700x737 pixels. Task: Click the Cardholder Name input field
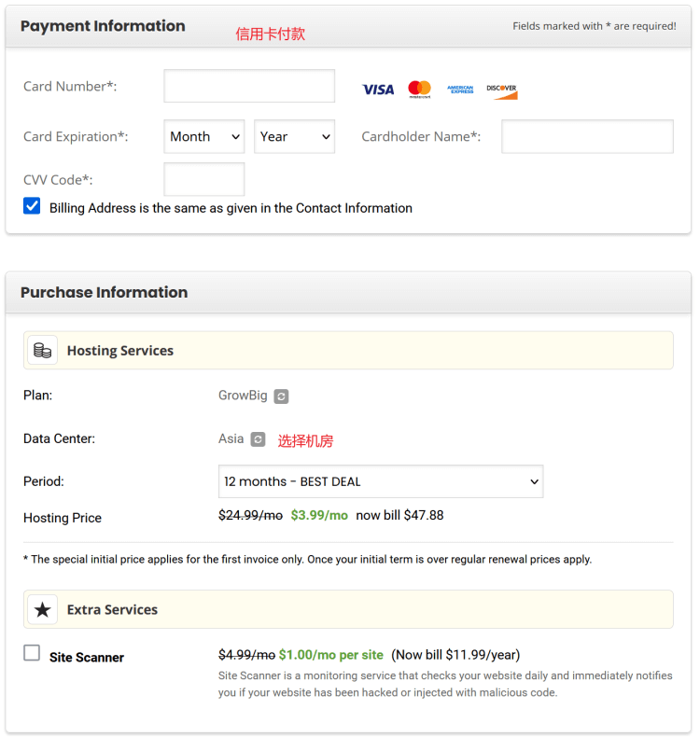tap(587, 136)
